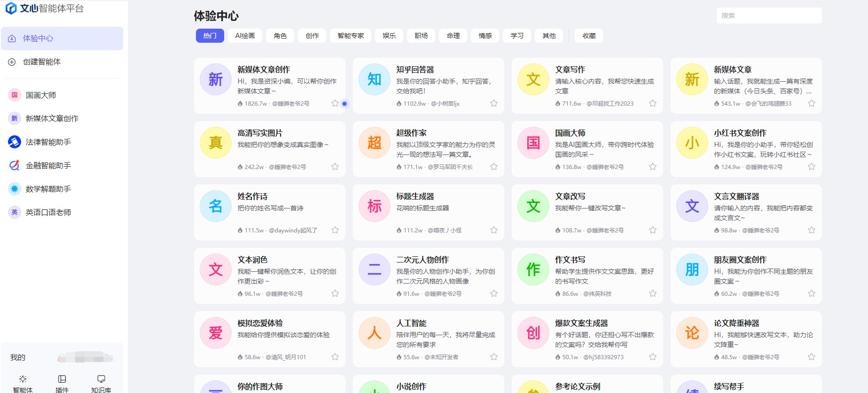Open 法律智能助手 from sidebar

[x=62, y=142]
